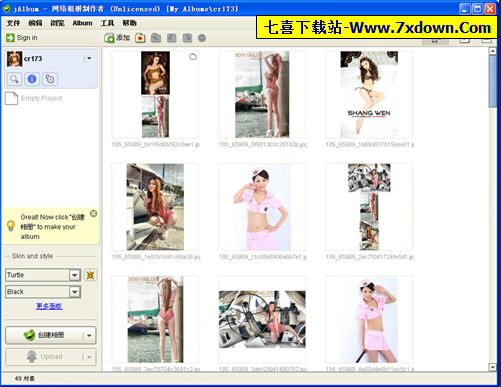Open the 浏览 menu

coord(57,23)
